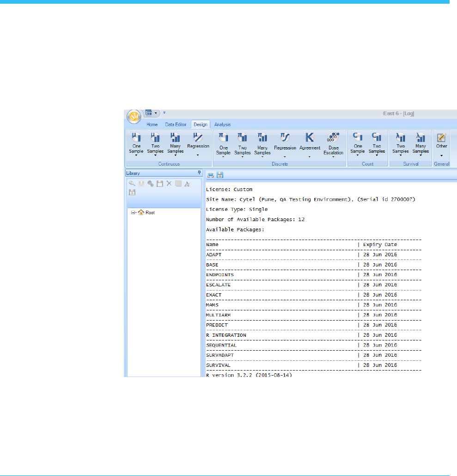Choose Continuous One Sample design icon
457x476 pixels.
136,137
